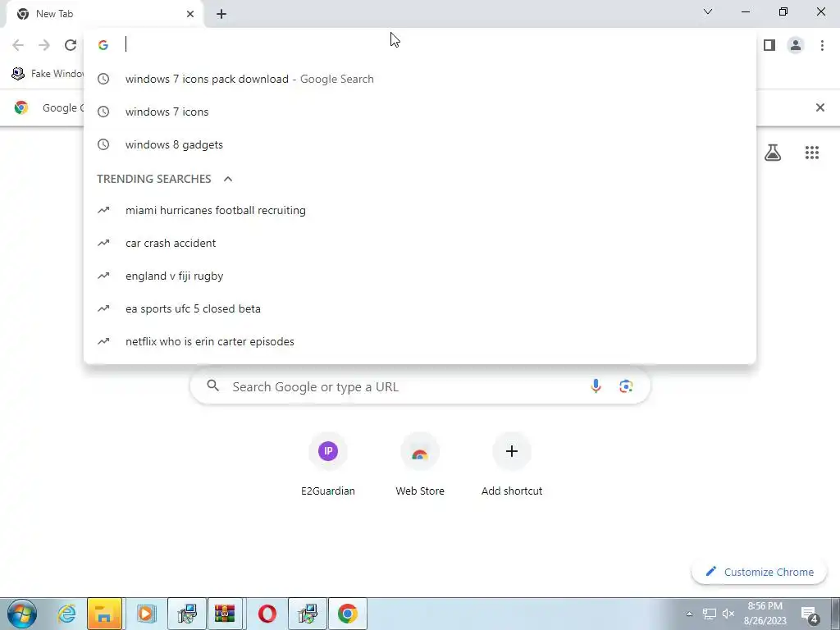Image resolution: width=840 pixels, height=630 pixels.
Task: Open Customize Chrome
Action: [760, 572]
